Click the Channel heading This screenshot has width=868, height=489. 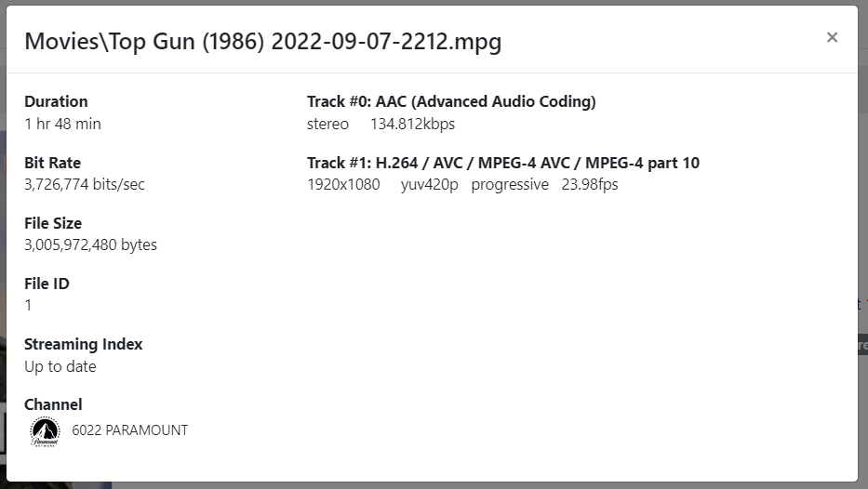coord(53,404)
